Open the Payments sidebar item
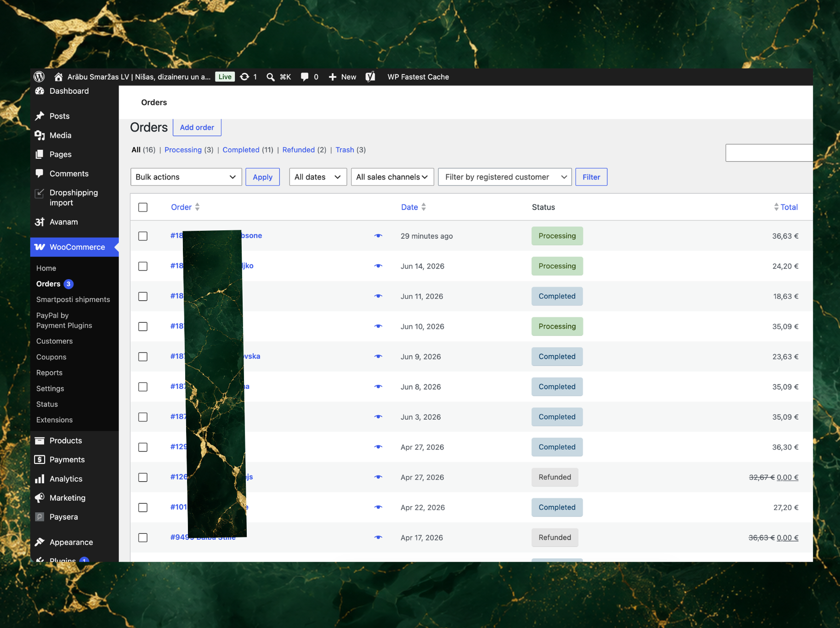Viewport: 840px width, 628px height. 67,460
